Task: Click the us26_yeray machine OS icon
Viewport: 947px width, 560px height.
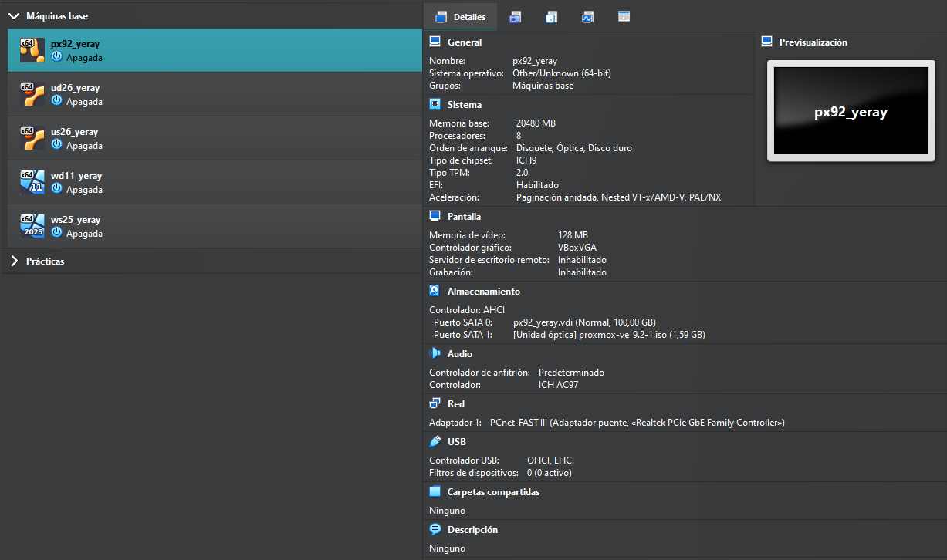Action: pyautogui.click(x=32, y=138)
